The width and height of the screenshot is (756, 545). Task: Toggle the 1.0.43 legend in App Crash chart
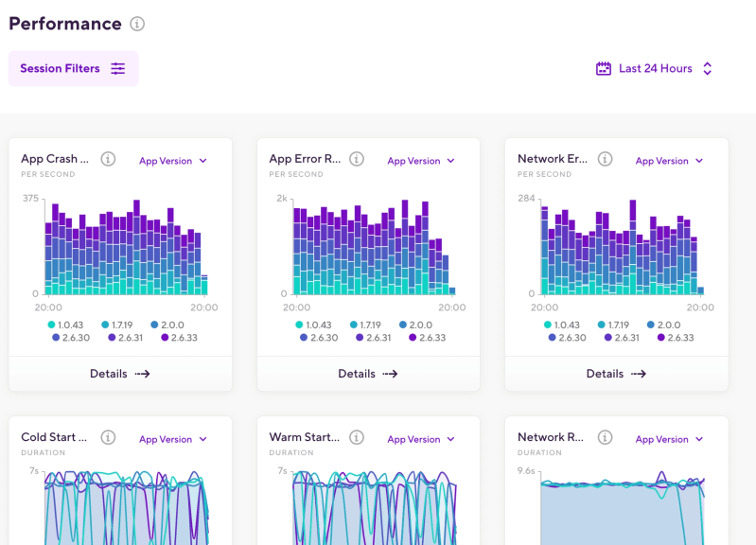point(65,325)
